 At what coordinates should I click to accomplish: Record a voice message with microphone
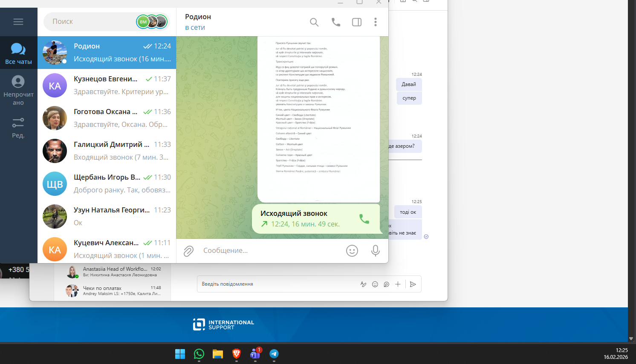point(376,251)
